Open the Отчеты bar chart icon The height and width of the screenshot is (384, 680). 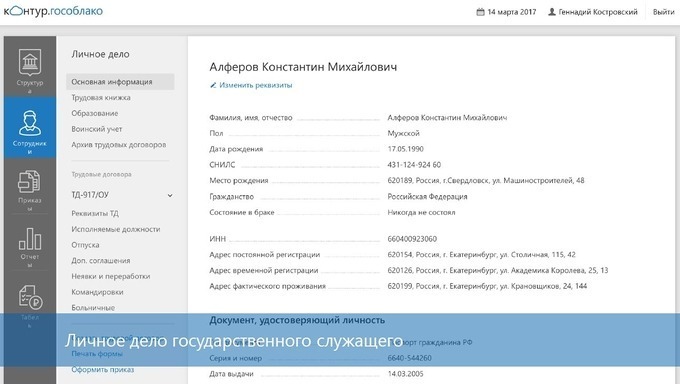click(x=30, y=239)
